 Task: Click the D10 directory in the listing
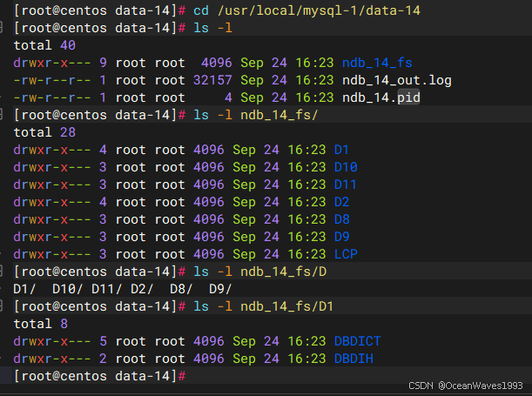click(346, 167)
